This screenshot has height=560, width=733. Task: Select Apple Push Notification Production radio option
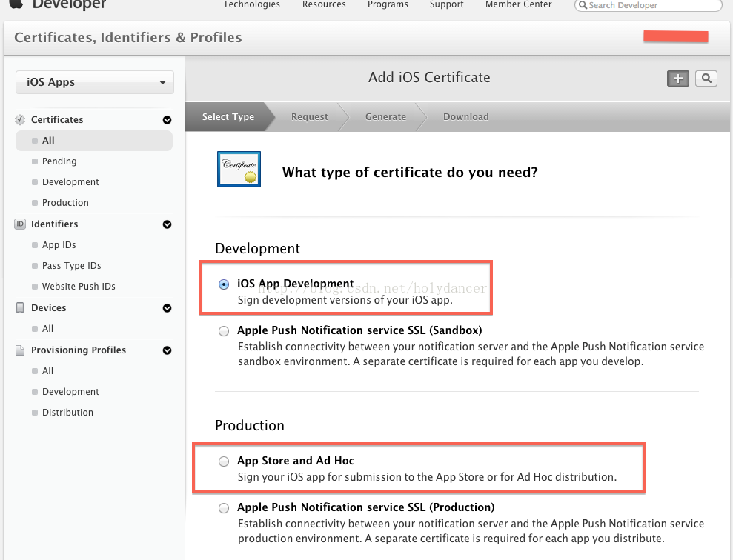click(x=224, y=508)
